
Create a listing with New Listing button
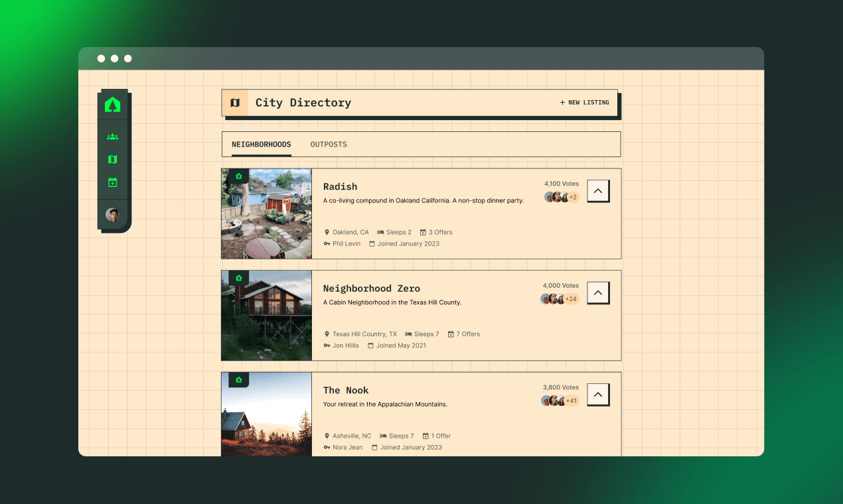click(584, 103)
